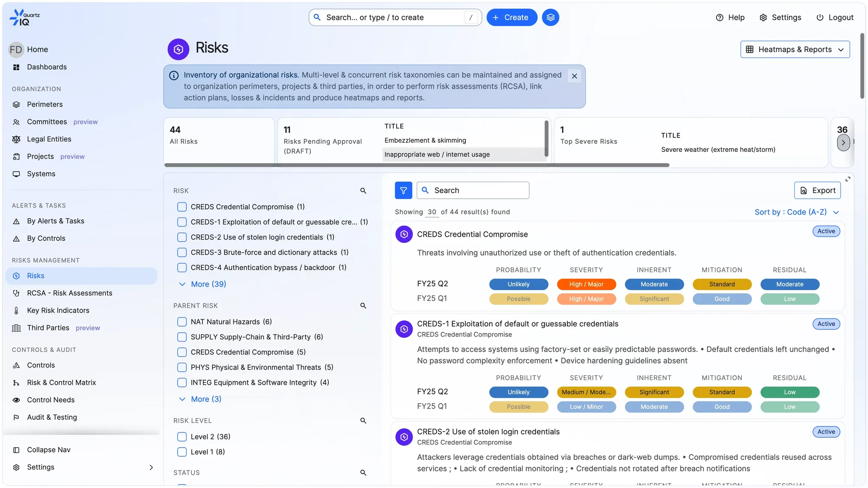Check Level 2 (36) risk level filter
Screen dimensions: 868x488
point(182,437)
